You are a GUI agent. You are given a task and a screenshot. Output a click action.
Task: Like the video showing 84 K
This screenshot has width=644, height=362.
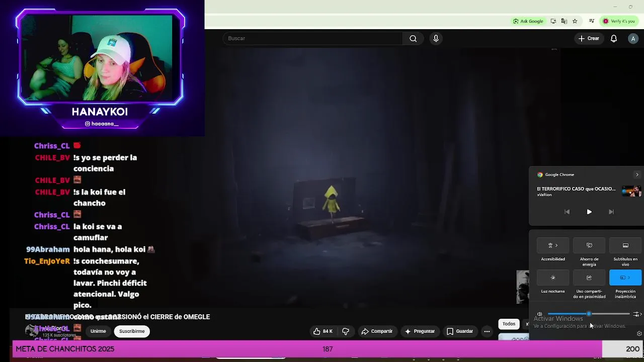click(323, 331)
